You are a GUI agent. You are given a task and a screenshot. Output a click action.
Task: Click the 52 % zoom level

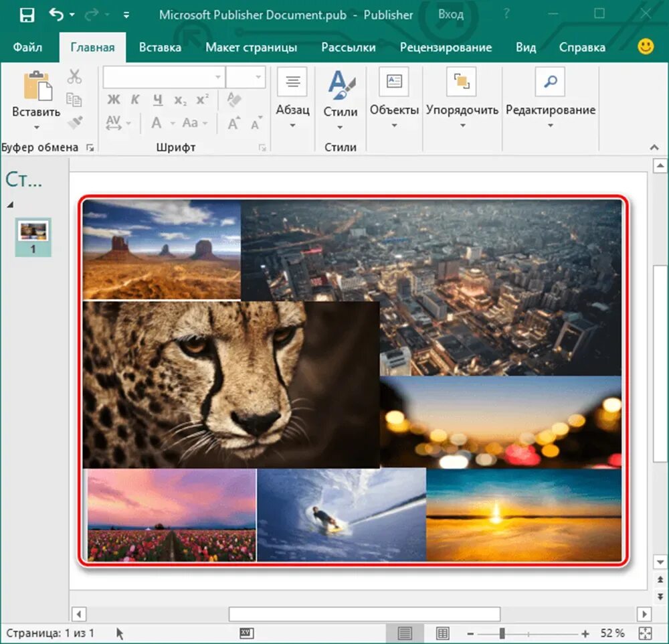613,633
